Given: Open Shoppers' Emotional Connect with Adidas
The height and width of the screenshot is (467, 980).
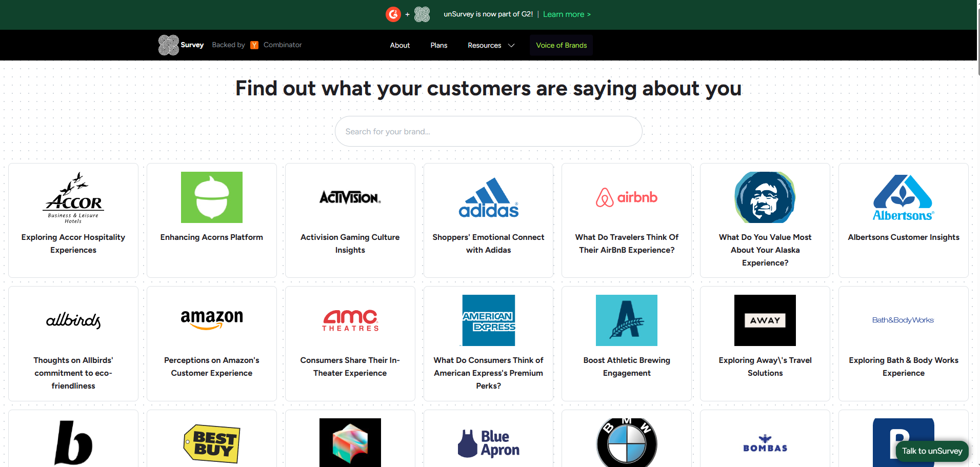Looking at the screenshot, I should coord(489,243).
